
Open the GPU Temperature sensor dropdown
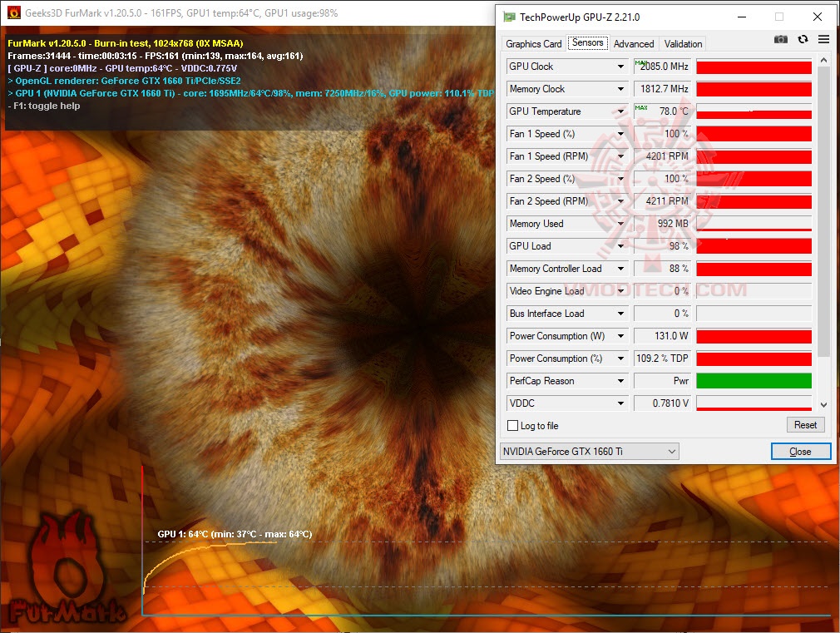click(620, 111)
